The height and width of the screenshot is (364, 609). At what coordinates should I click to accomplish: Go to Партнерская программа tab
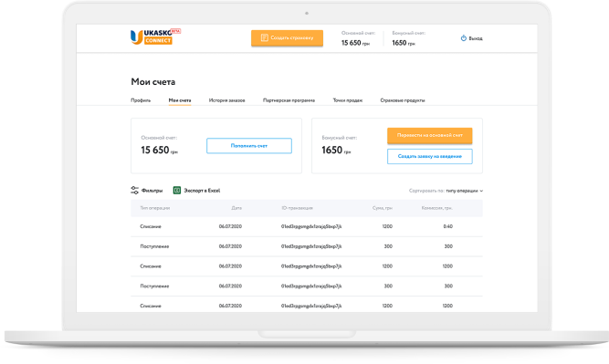click(289, 100)
